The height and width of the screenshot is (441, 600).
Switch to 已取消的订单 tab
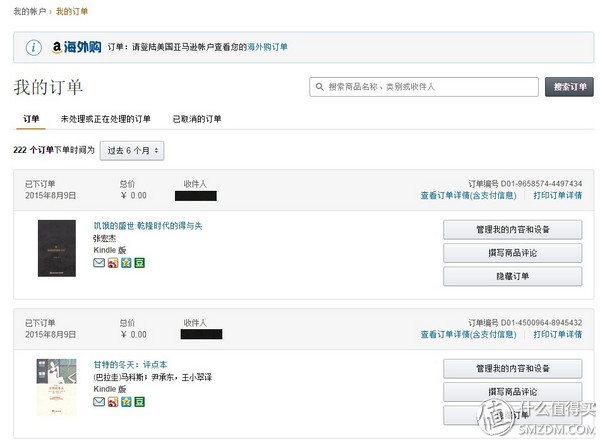pyautogui.click(x=197, y=119)
